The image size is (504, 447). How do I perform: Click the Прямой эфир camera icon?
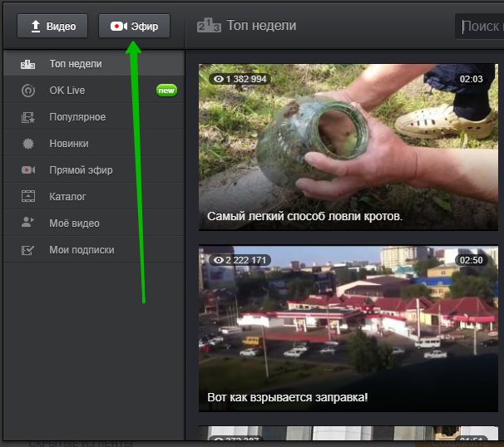(x=28, y=170)
